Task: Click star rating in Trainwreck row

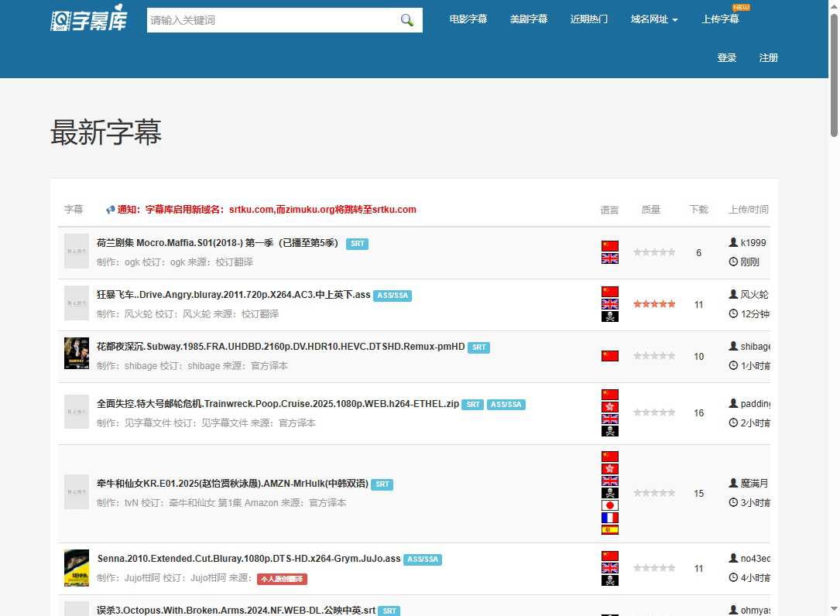Action: 654,413
